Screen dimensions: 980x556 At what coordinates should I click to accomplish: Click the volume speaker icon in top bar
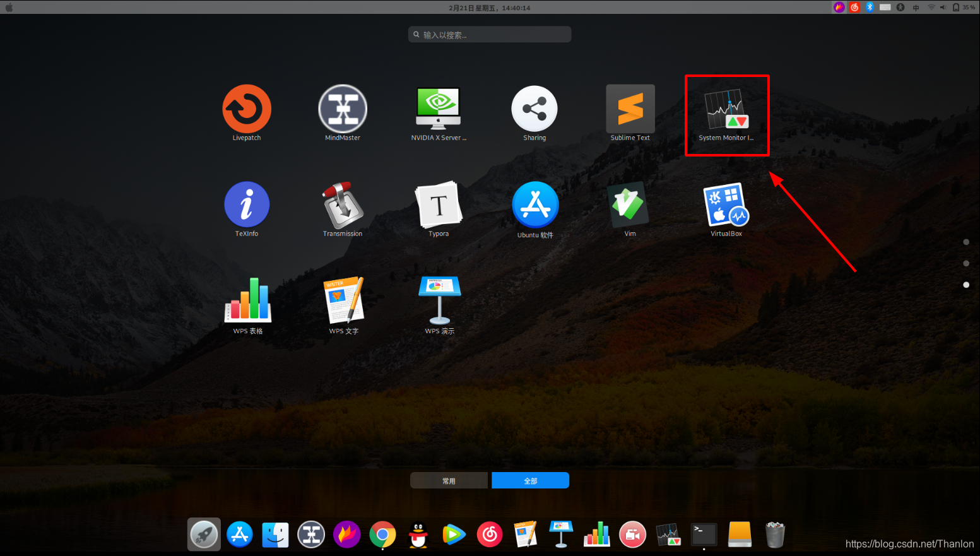coord(943,8)
